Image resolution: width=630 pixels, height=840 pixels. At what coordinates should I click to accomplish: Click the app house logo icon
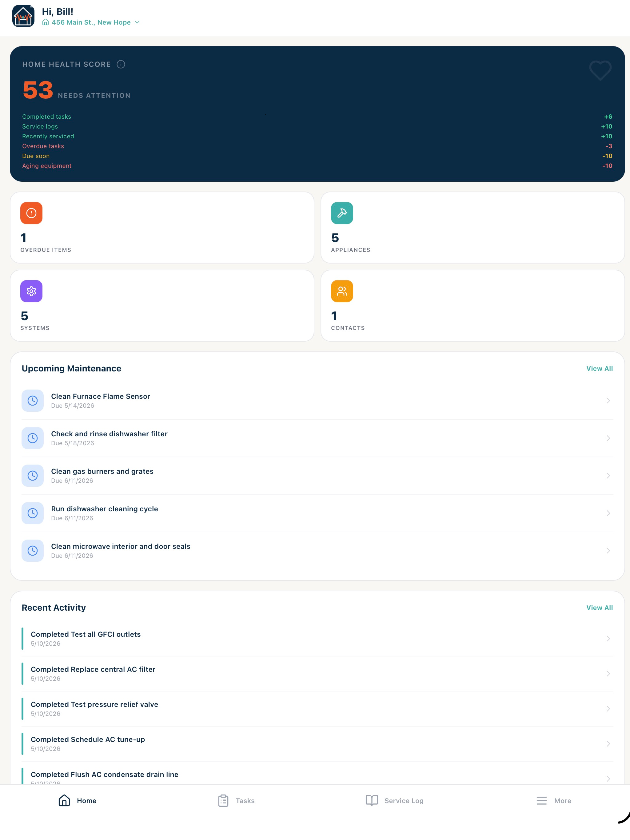(x=23, y=16)
